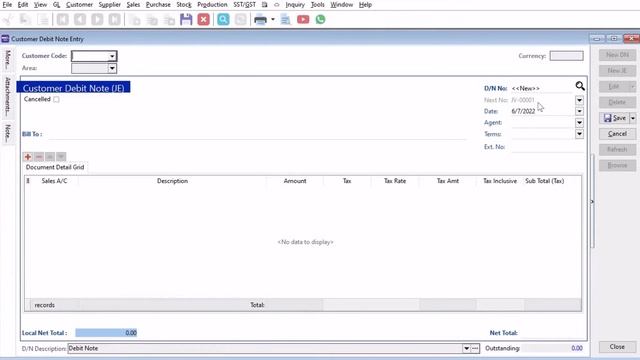The width and height of the screenshot is (640, 360).
Task: Open the Edit button's side arrow
Action: (633, 87)
